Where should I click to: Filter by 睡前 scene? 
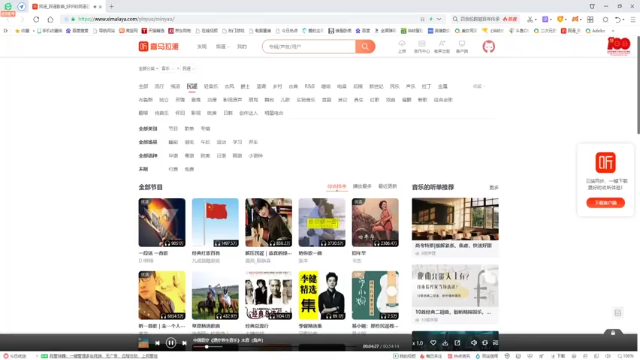click(x=173, y=142)
